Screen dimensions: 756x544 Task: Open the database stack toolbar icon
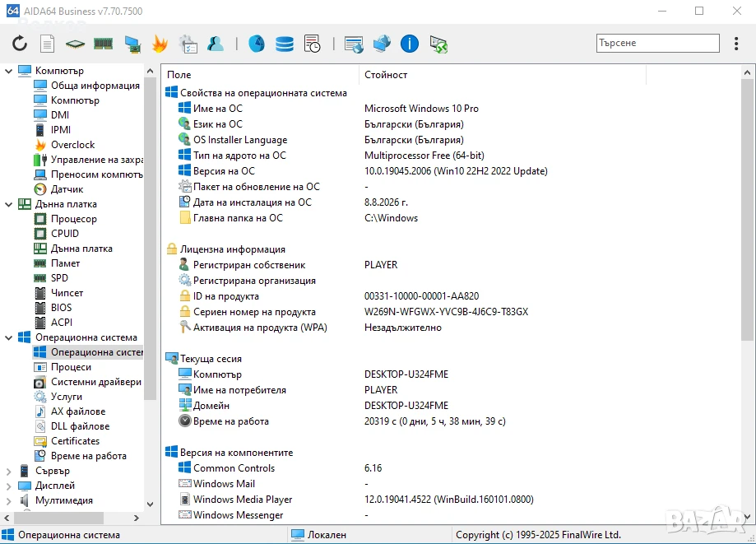pyautogui.click(x=285, y=44)
